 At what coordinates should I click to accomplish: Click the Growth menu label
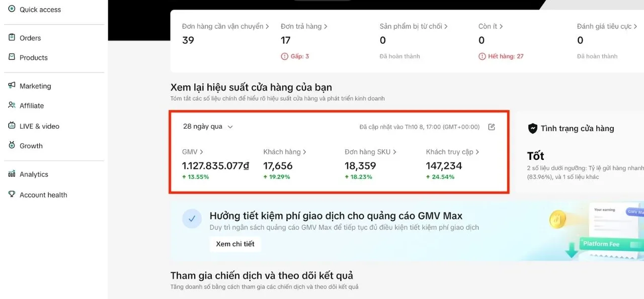pos(31,146)
